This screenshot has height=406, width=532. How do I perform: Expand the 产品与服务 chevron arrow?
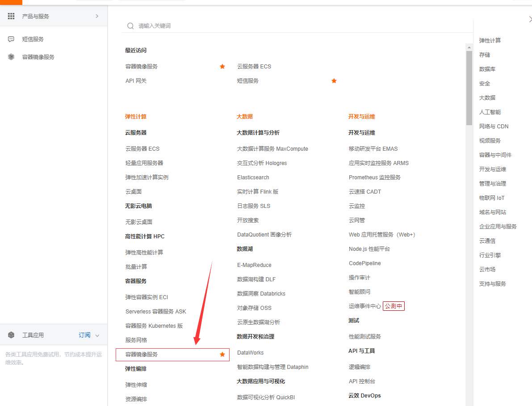point(97,16)
